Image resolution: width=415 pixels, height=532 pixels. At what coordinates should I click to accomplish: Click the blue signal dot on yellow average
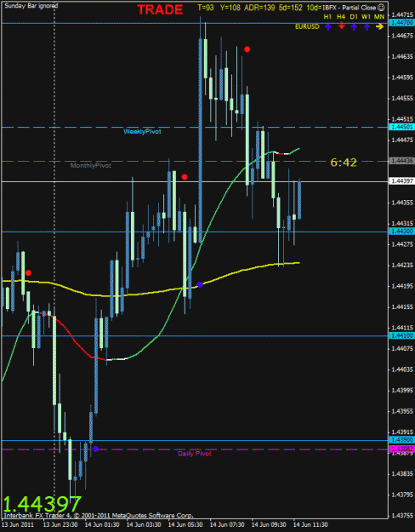click(x=200, y=284)
